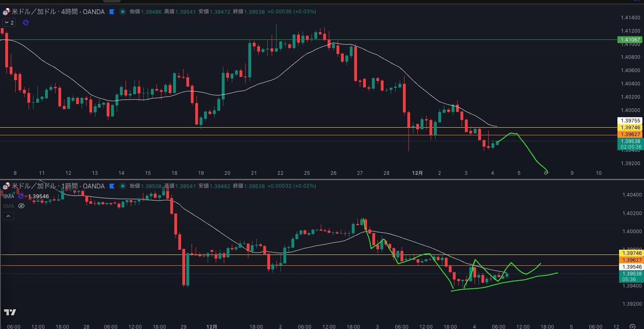The image size is (644, 329).
Task: Click the blue flag icon on 1-hour chart
Action: point(112,186)
